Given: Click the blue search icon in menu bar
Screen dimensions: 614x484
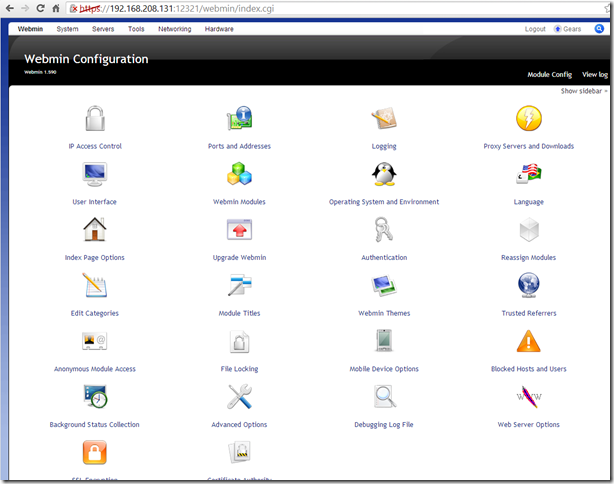Looking at the screenshot, I should point(599,29).
